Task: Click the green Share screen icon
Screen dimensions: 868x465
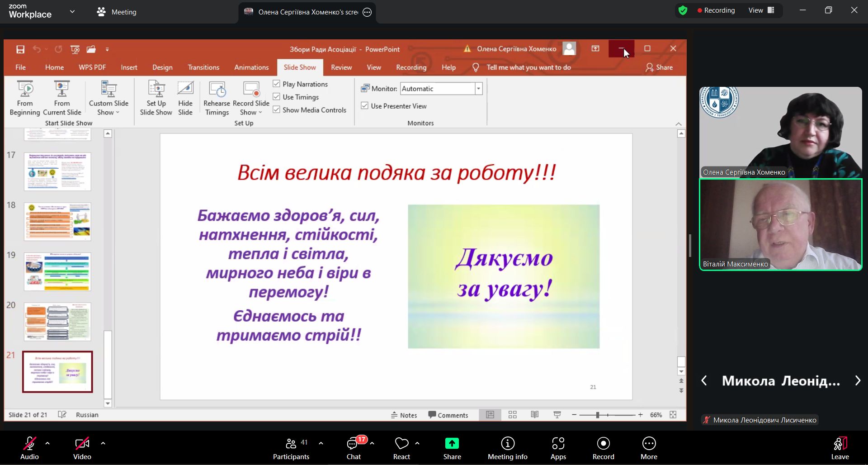Action: 452,443
